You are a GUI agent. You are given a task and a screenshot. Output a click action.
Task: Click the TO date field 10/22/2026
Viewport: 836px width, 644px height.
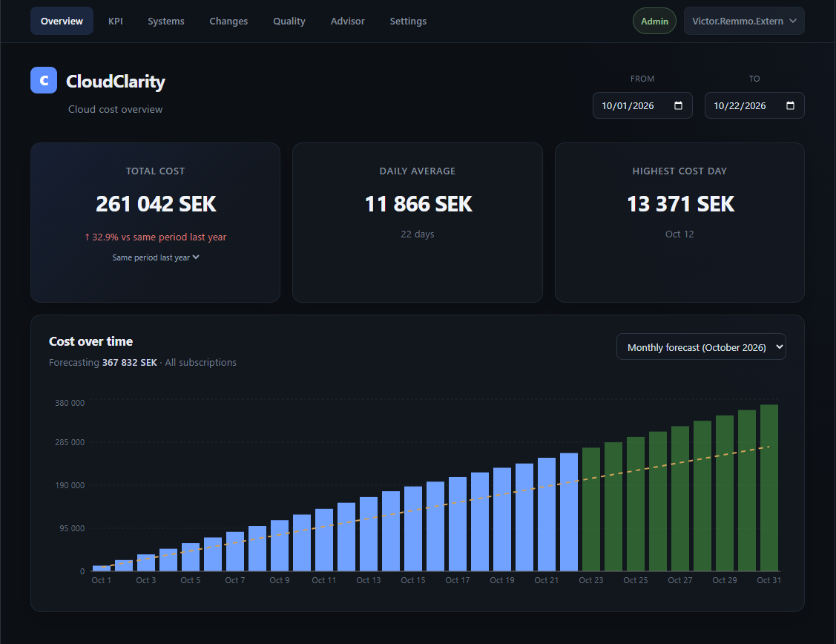(754, 105)
